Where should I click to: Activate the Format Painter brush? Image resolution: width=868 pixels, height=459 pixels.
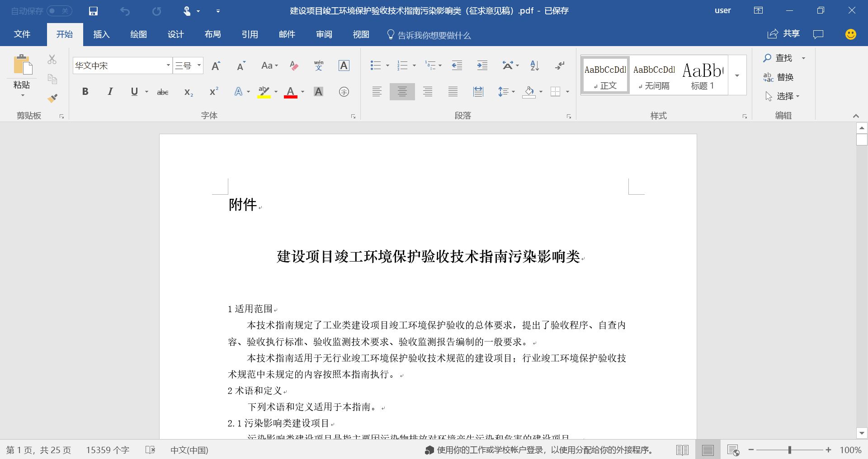pyautogui.click(x=52, y=98)
